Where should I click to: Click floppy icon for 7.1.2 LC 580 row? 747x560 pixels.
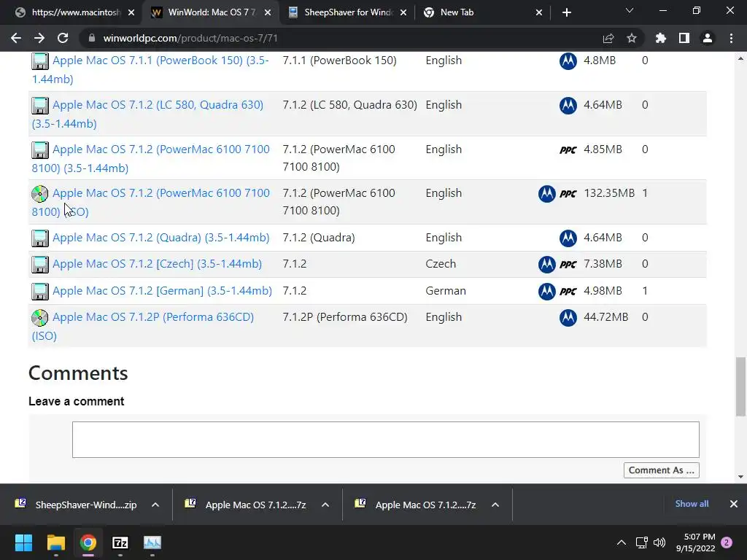pyautogui.click(x=40, y=105)
